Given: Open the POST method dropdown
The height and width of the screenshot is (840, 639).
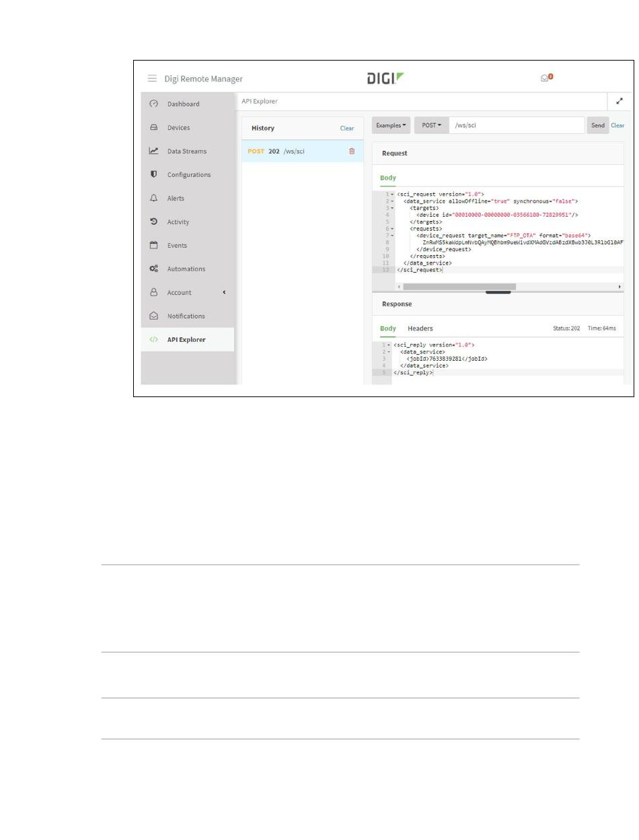Looking at the screenshot, I should tap(431, 125).
